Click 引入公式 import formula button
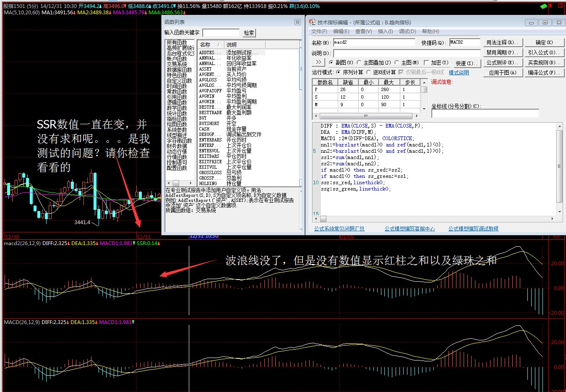The image size is (566, 392). coord(545,52)
